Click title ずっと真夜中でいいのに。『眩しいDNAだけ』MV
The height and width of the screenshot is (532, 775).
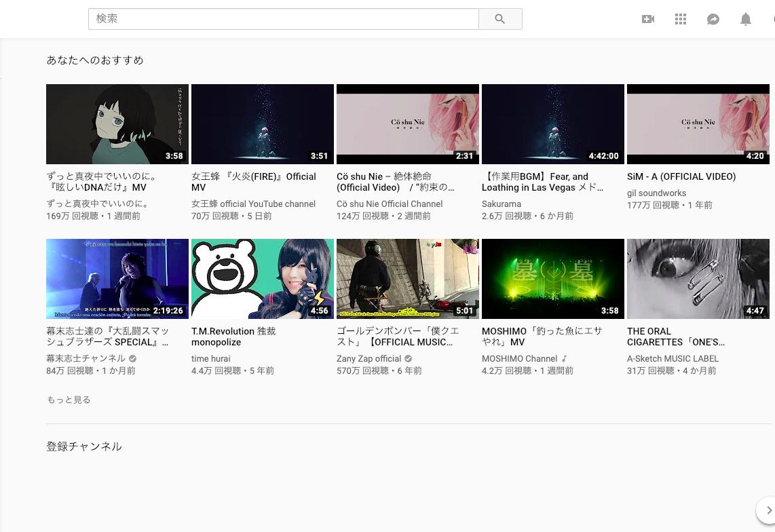[102, 182]
